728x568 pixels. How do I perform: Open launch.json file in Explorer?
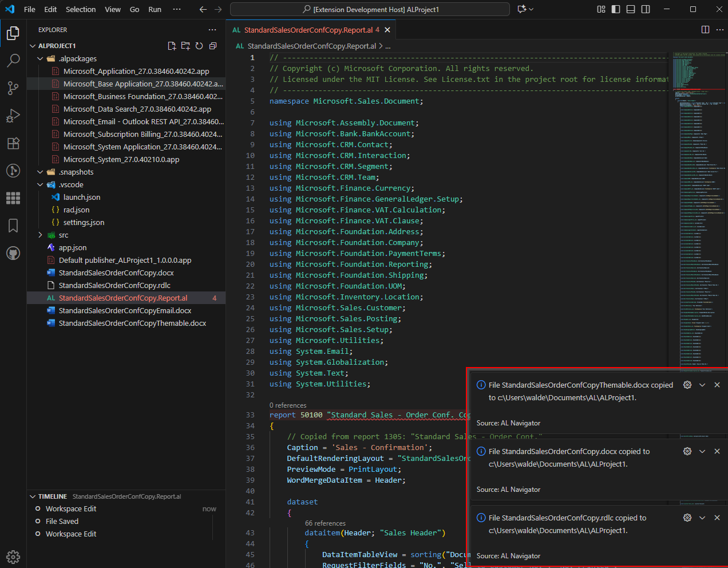coord(82,197)
